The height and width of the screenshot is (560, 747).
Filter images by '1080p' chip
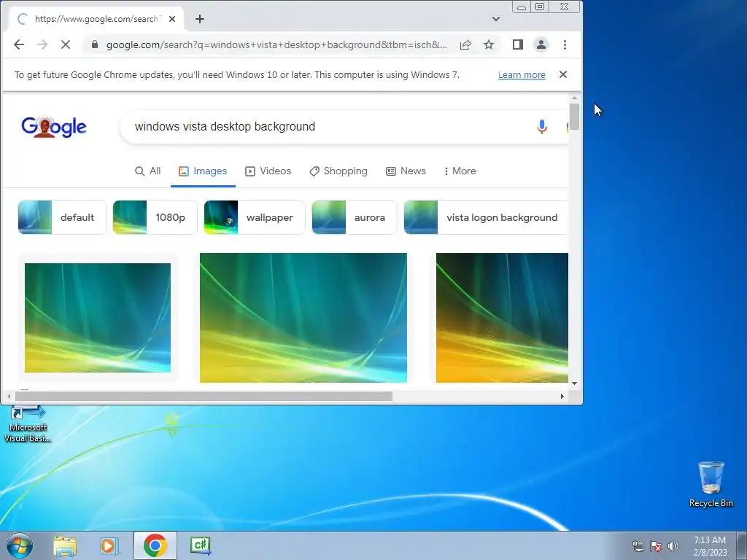coord(155,217)
